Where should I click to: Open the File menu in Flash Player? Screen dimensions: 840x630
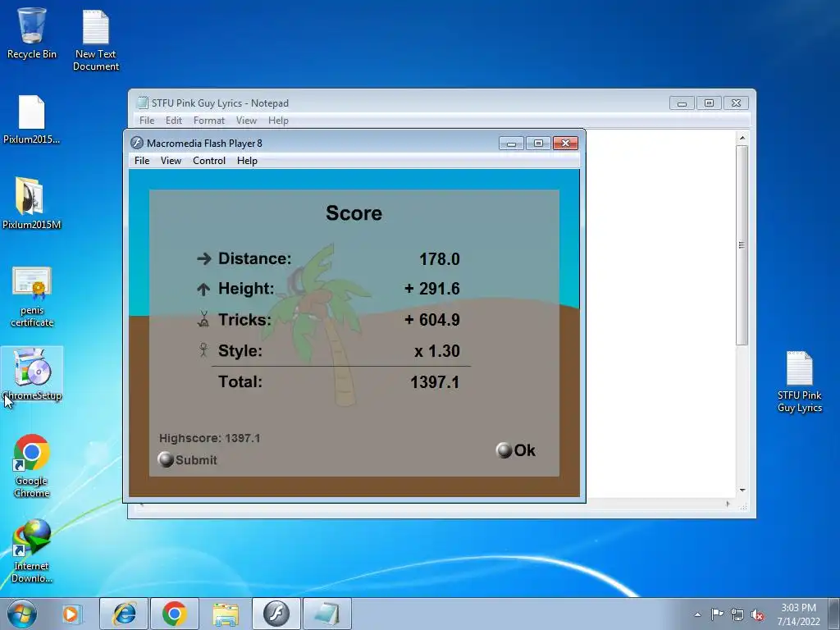coord(142,161)
